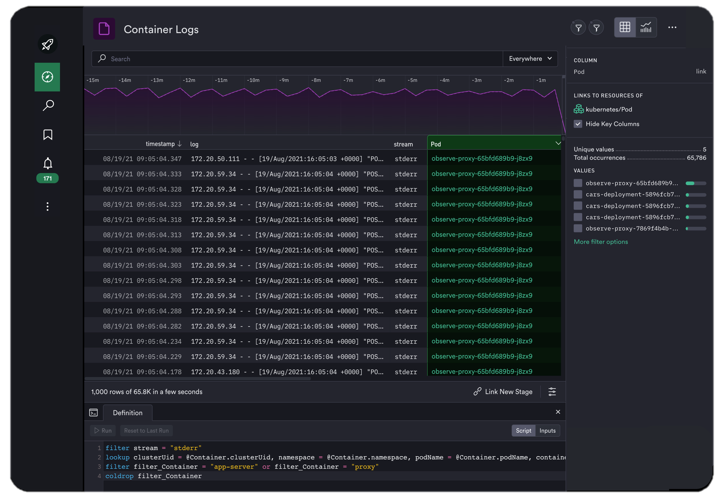Viewport: 720px width, 499px height.
Task: Open the bookmarks icon in sidebar
Action: pos(48,135)
